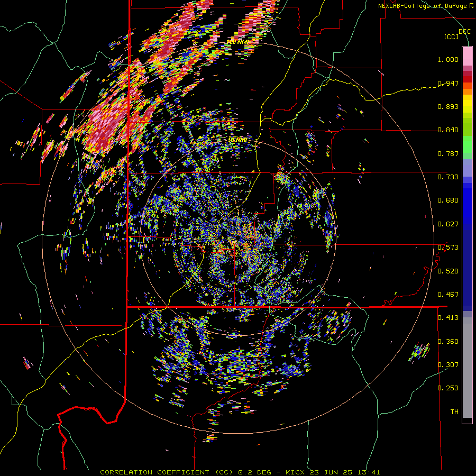Select the 0.520 scale label
Image resolution: width=476 pixels, height=476 pixels.
448,271
